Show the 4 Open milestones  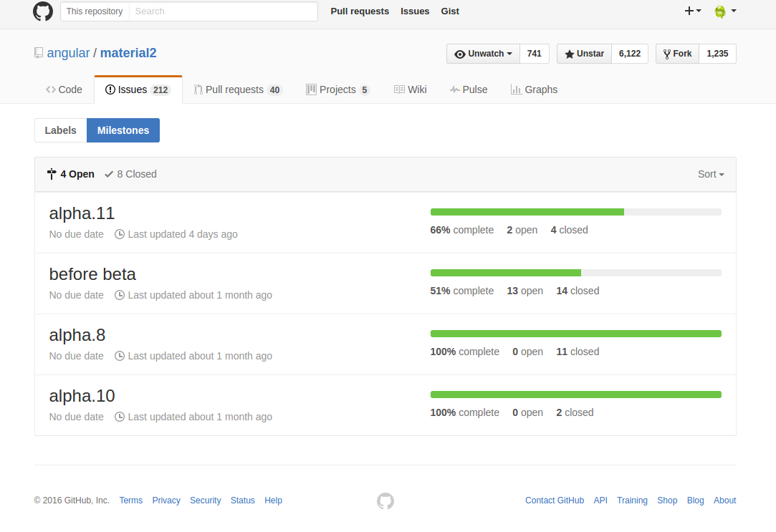click(71, 174)
